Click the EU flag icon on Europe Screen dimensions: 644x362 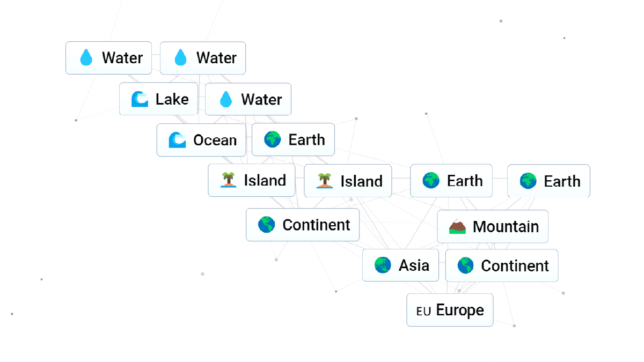[423, 311]
